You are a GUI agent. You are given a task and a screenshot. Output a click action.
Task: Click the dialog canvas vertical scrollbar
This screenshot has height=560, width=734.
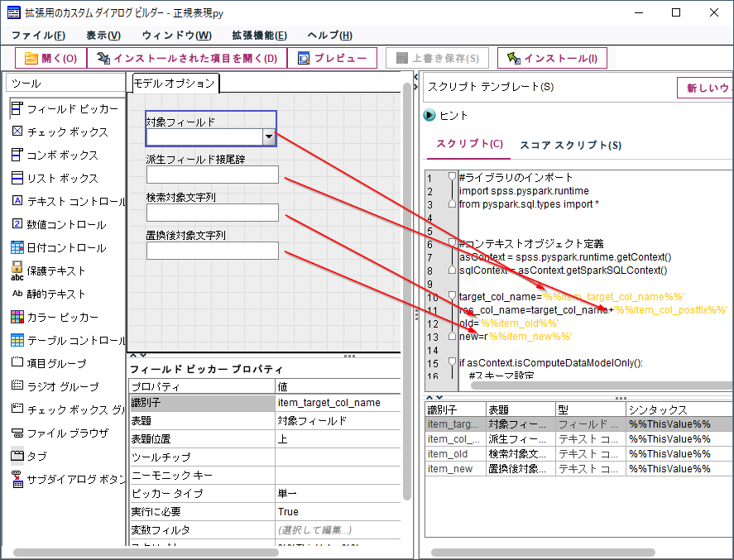[x=407, y=290]
